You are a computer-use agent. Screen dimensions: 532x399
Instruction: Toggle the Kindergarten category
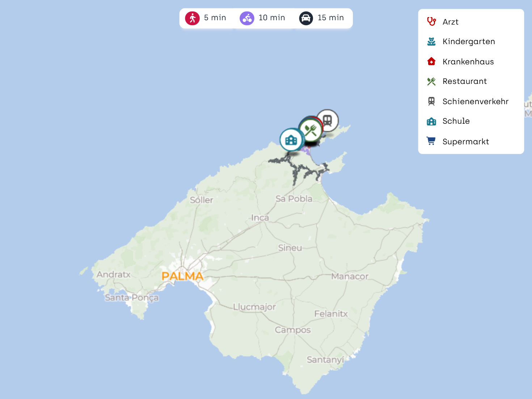(468, 42)
